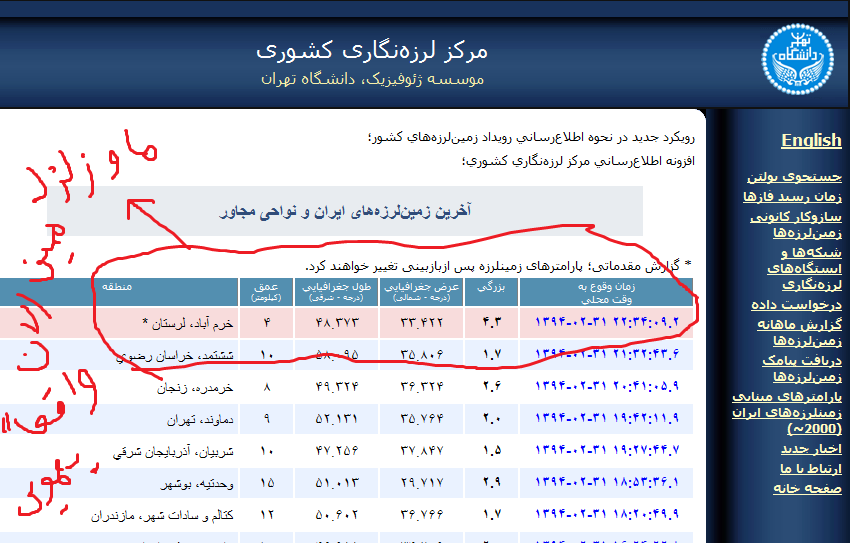
Task: Select magnitude 2.9 in the Vahdatiyeh row
Action: (x=491, y=483)
